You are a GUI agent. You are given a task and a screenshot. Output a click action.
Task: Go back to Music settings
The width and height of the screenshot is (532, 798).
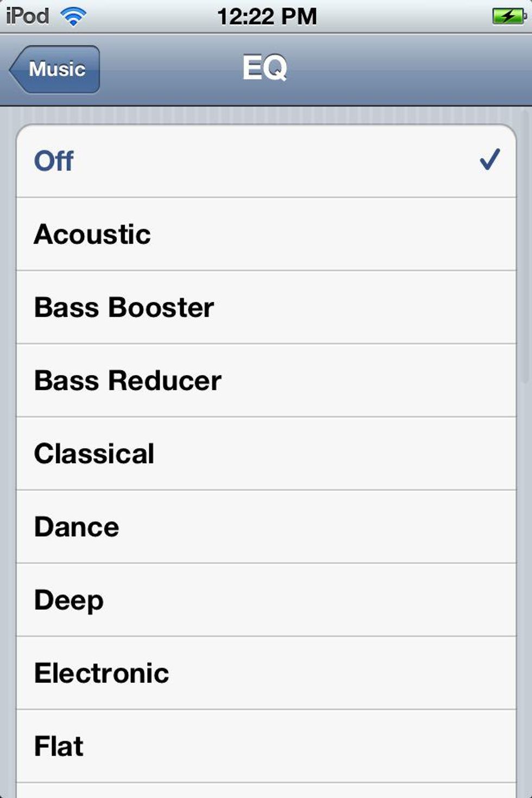tap(55, 69)
